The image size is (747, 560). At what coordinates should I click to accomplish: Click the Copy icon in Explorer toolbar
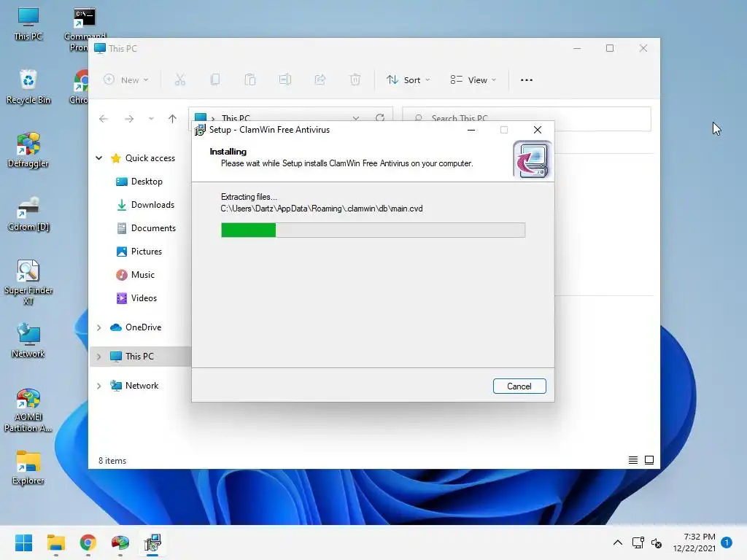[215, 80]
